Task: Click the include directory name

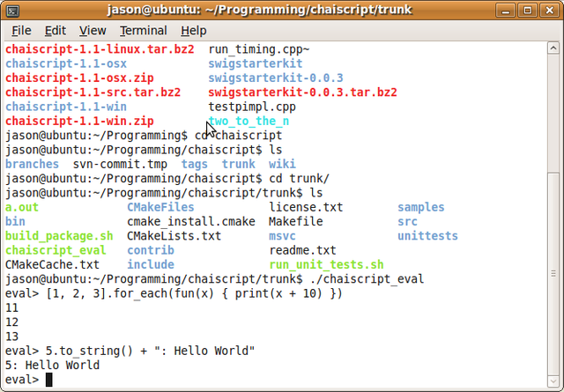Action: pyautogui.click(x=151, y=264)
